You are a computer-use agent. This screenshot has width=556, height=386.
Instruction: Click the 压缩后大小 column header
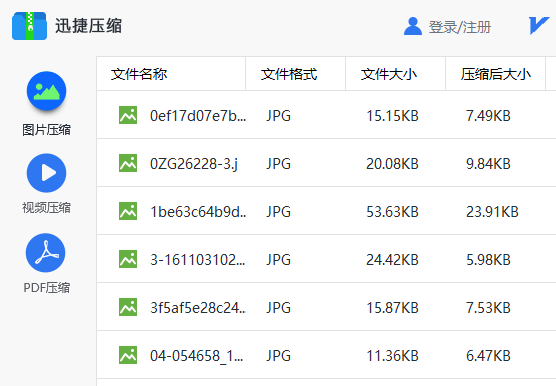click(495, 74)
